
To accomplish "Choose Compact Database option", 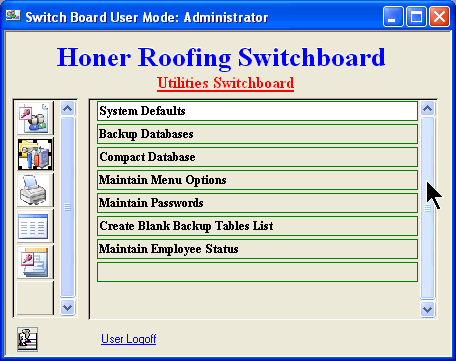I will click(x=257, y=157).
